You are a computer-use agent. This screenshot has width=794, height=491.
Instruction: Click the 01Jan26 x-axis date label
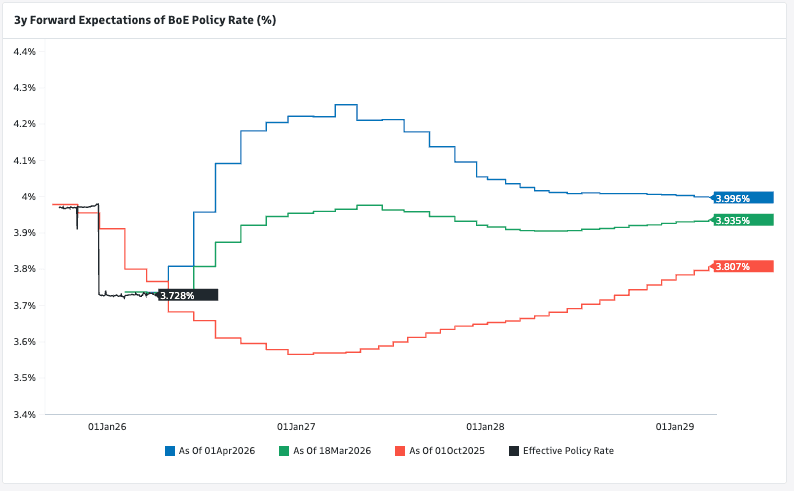(x=107, y=426)
